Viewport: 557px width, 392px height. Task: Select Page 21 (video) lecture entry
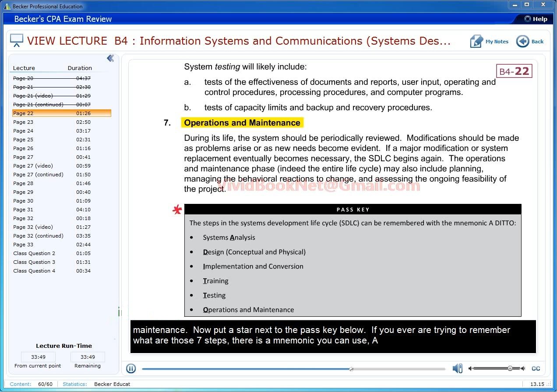point(61,96)
